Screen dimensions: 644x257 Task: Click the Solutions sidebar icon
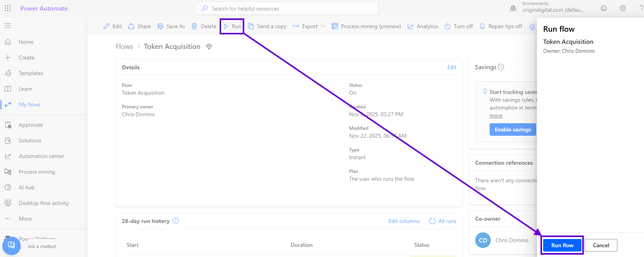click(8, 140)
